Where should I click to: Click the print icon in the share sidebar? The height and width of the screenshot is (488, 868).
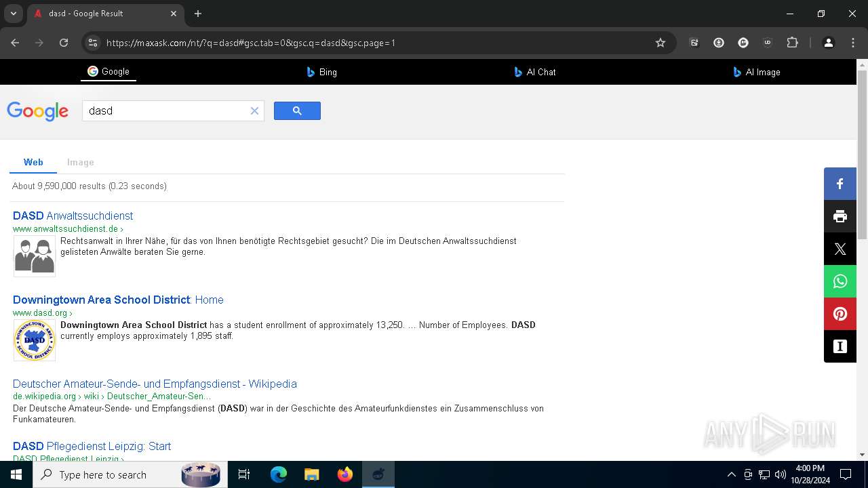coord(840,216)
